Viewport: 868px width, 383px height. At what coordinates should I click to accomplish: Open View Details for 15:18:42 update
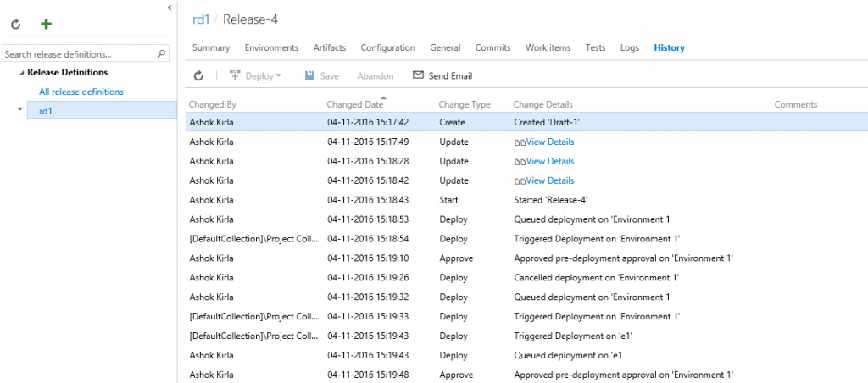point(549,180)
